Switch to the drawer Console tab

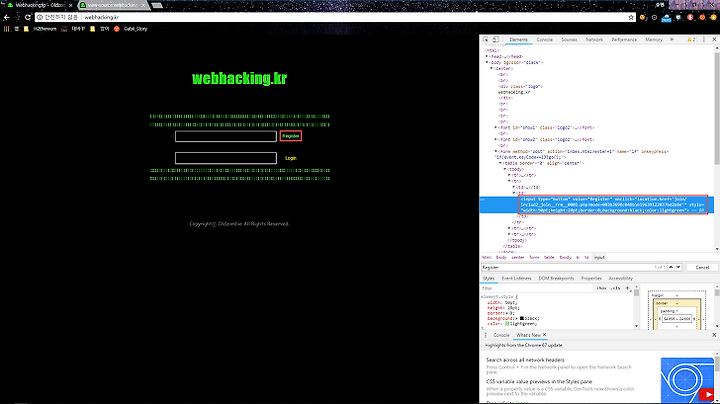501,335
